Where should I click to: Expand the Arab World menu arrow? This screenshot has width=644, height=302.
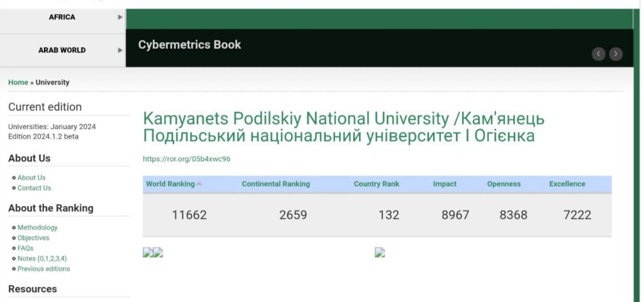120,50
